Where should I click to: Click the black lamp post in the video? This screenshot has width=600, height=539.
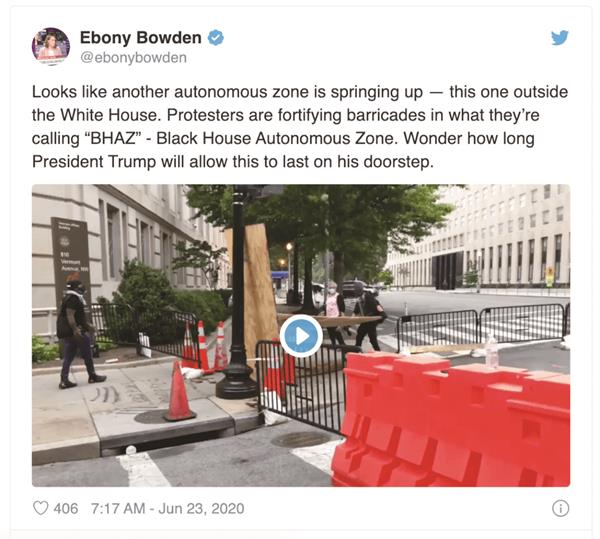[238, 293]
